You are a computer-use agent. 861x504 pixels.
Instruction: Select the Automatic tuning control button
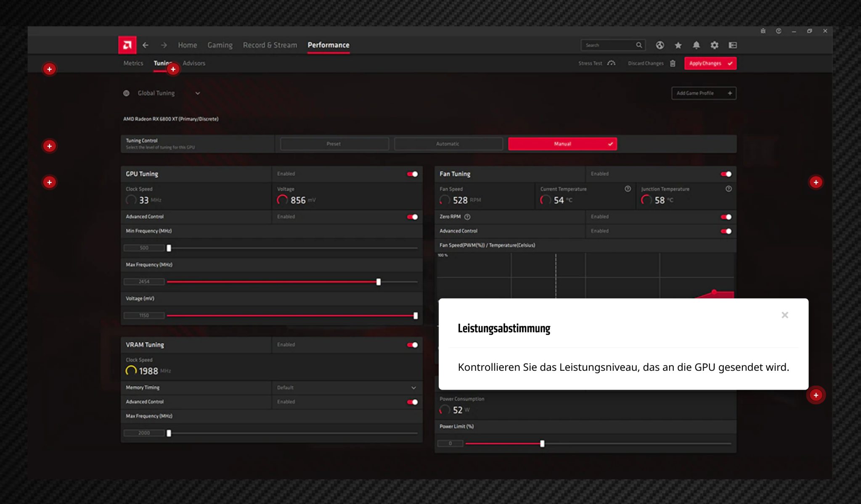(x=448, y=144)
